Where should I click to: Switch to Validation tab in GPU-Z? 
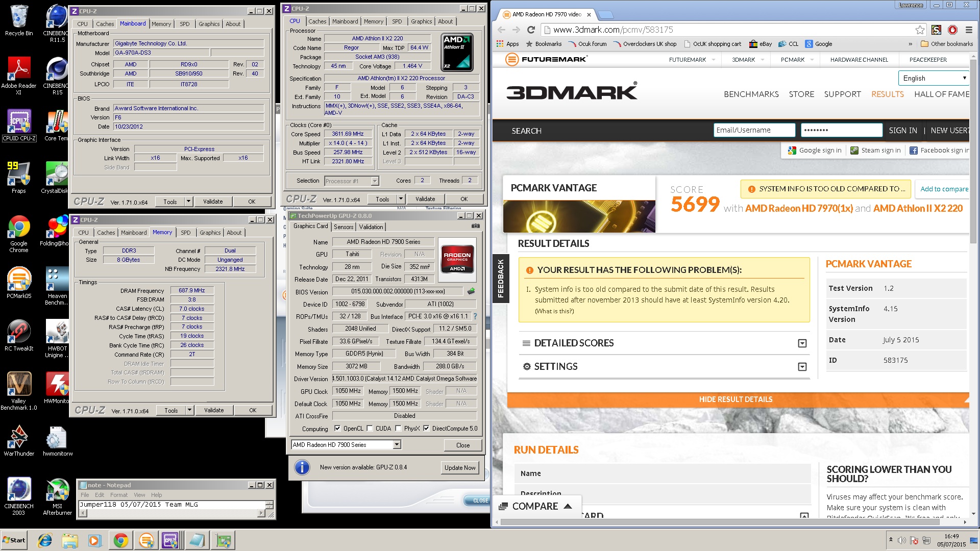(371, 227)
